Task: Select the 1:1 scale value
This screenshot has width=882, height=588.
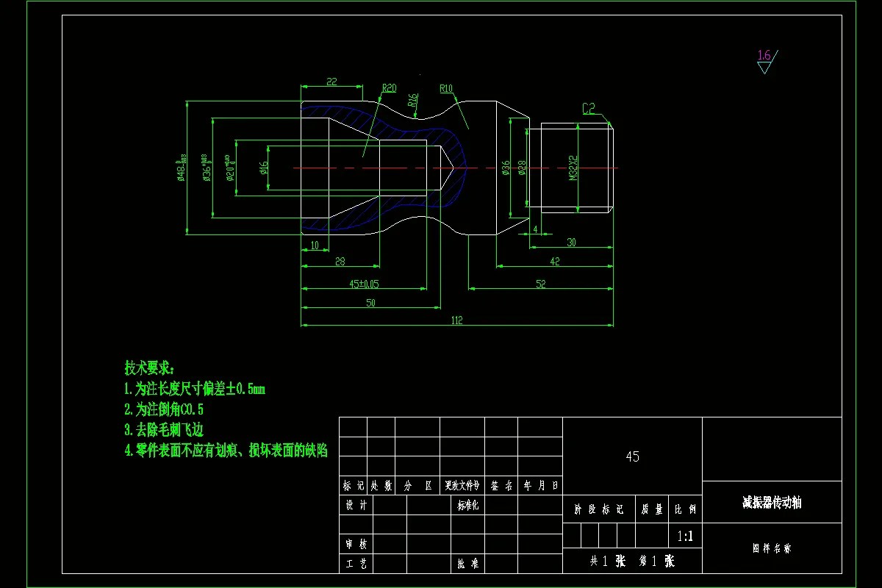Action: pos(684,537)
